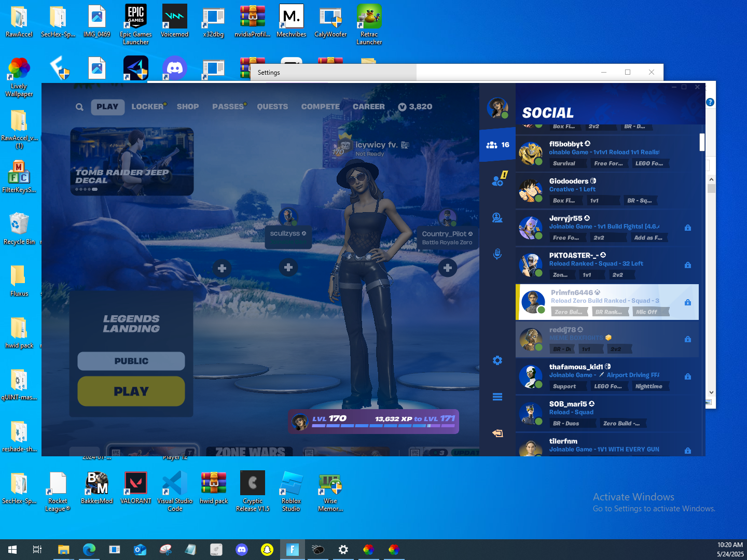Click join lock icon on thafamous_kid1 row
The width and height of the screenshot is (747, 560).
[688, 376]
